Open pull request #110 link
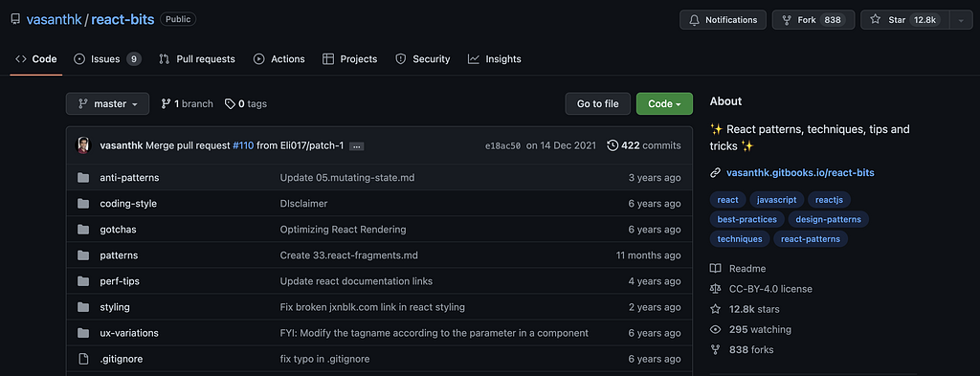The width and height of the screenshot is (980, 376). pos(243,145)
